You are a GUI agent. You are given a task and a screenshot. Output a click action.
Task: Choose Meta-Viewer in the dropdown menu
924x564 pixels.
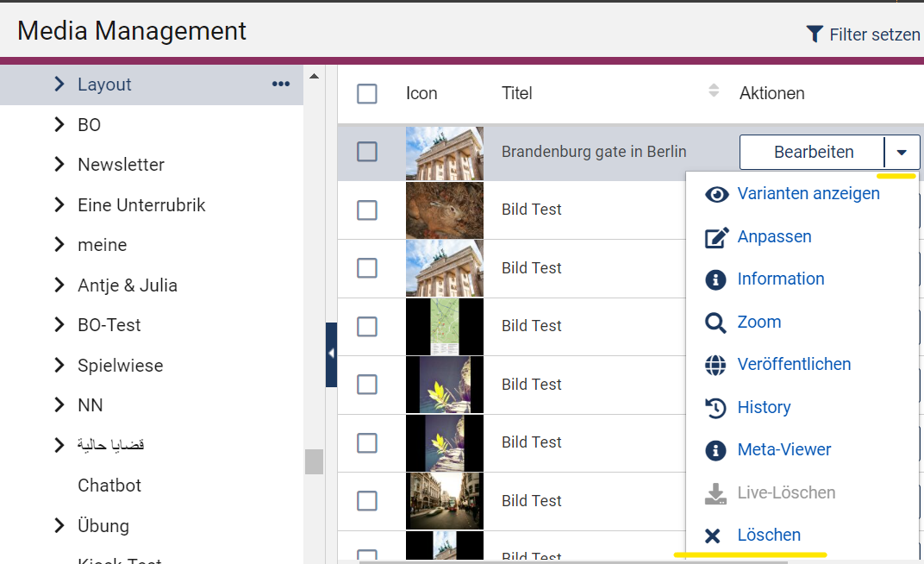[x=784, y=450]
